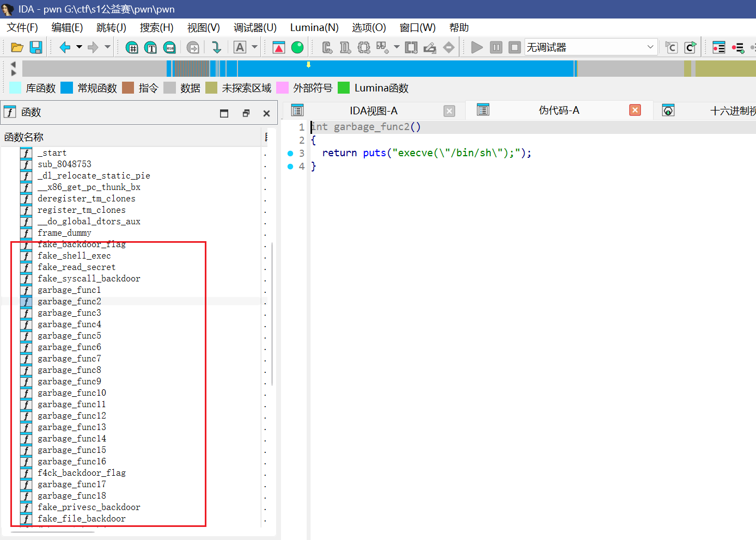Start process with the play button
Viewport: 756px width, 540px height.
click(477, 48)
